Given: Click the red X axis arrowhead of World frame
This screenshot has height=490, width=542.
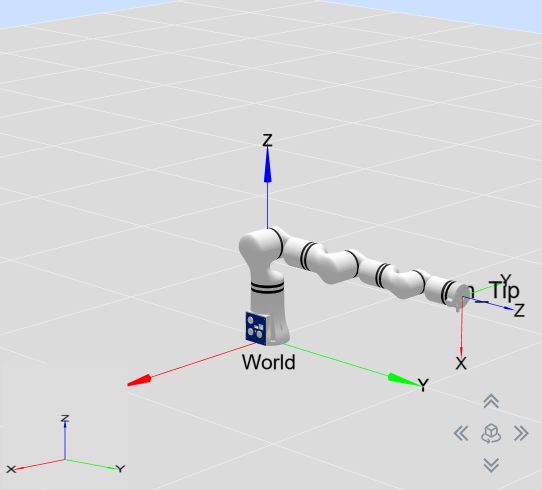Looking at the screenshot, I should [139, 380].
